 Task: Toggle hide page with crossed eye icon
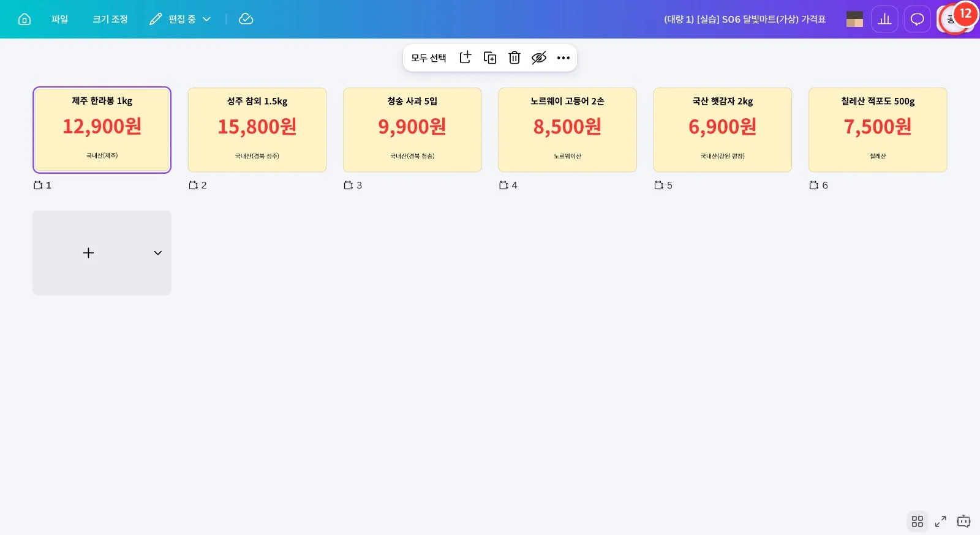pos(539,58)
